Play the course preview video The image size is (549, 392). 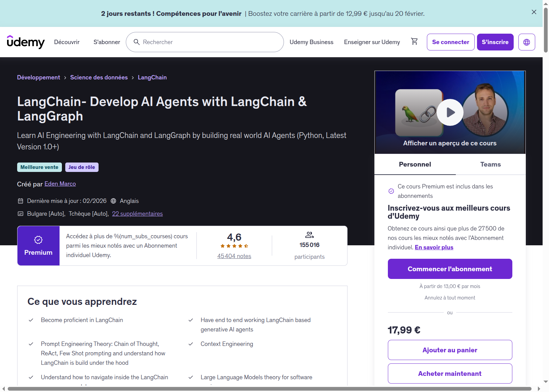(x=450, y=112)
